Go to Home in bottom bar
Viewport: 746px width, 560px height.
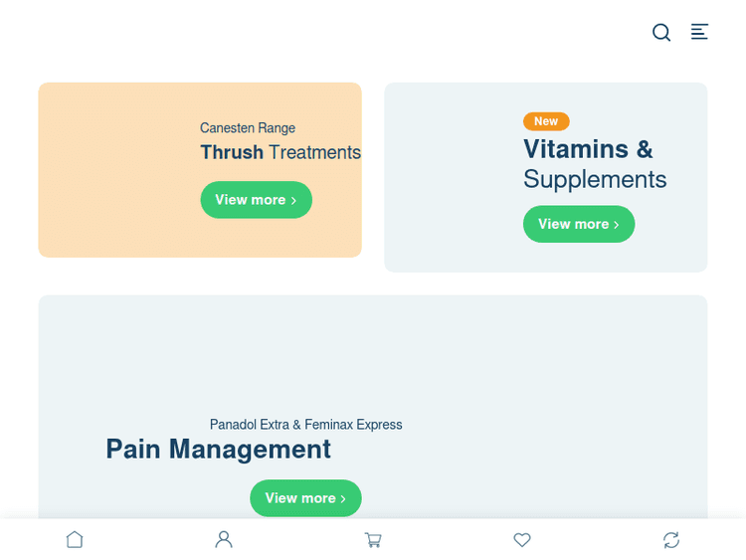coord(75,539)
